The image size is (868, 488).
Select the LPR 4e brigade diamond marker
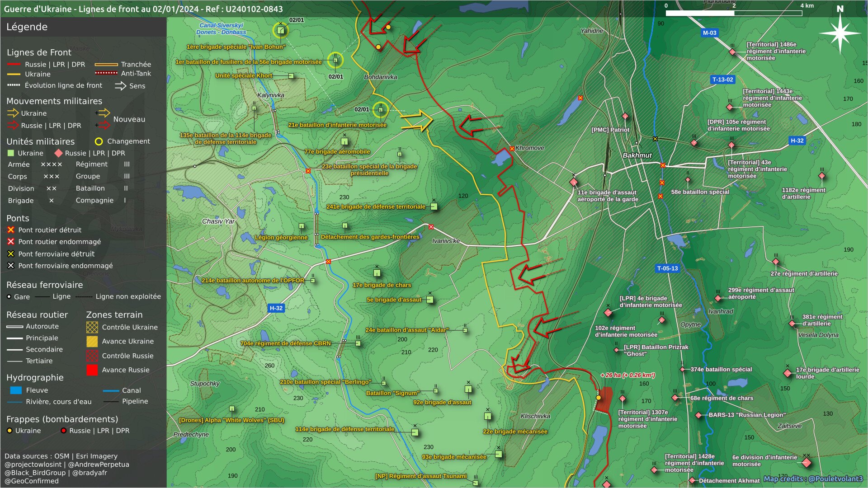[608, 313]
